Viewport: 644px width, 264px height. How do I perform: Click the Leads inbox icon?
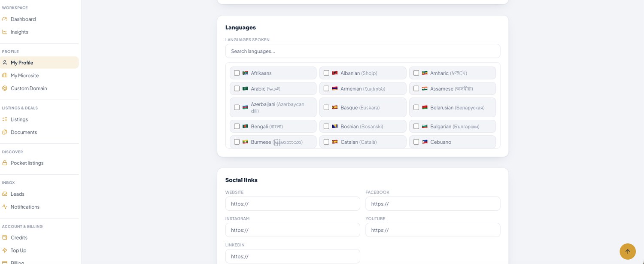click(5, 194)
